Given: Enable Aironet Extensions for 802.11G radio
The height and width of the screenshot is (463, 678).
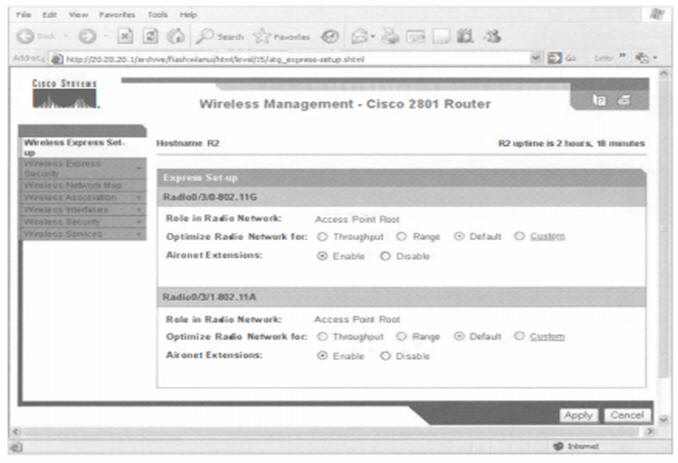Looking at the screenshot, I should click(322, 256).
